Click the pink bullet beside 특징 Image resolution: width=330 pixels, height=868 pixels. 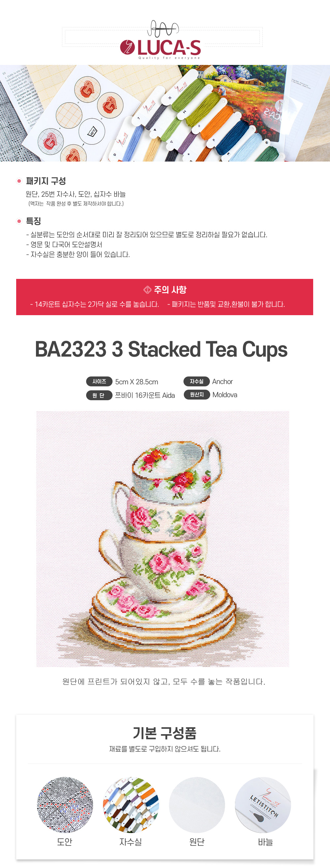tap(19, 221)
